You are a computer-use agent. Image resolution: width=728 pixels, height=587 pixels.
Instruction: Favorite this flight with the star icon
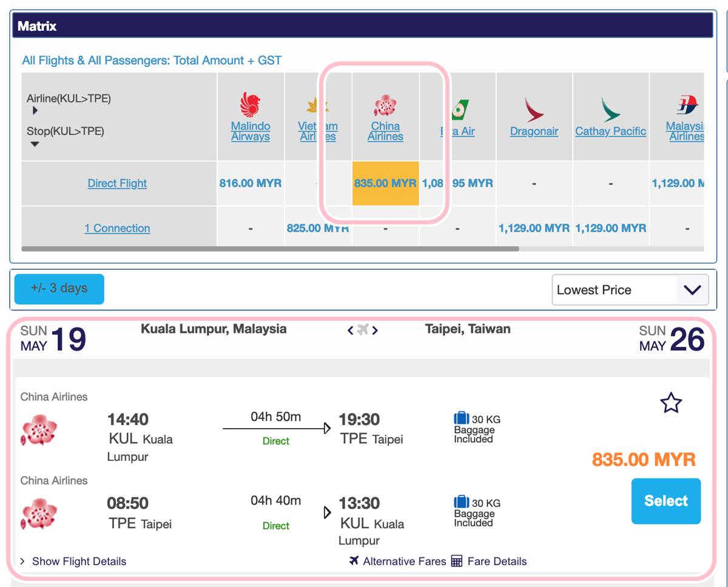pyautogui.click(x=671, y=403)
